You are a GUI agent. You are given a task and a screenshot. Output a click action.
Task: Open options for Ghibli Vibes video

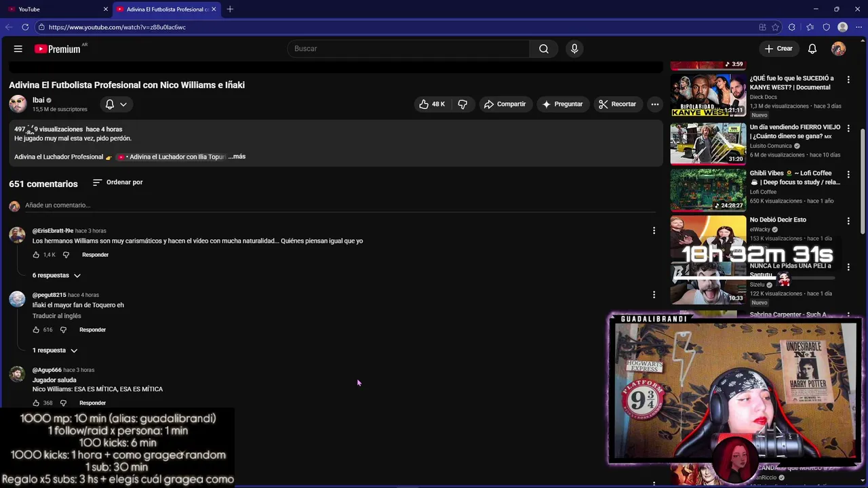(848, 174)
